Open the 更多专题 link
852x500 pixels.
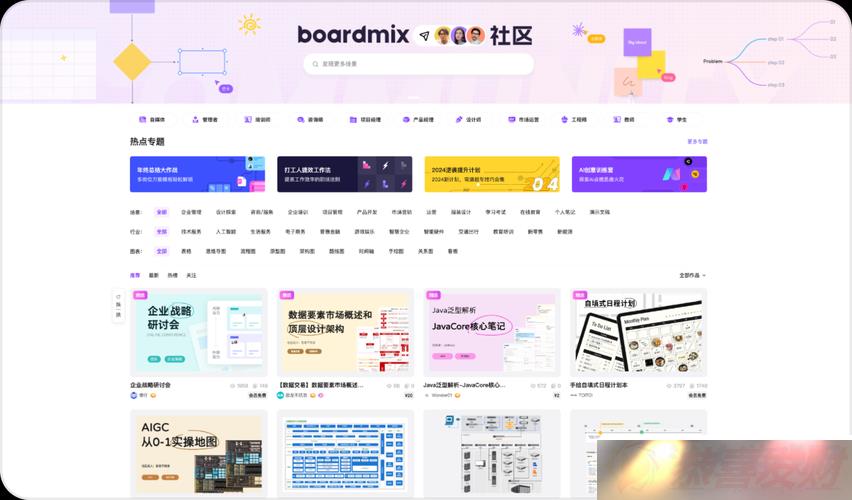coord(697,141)
